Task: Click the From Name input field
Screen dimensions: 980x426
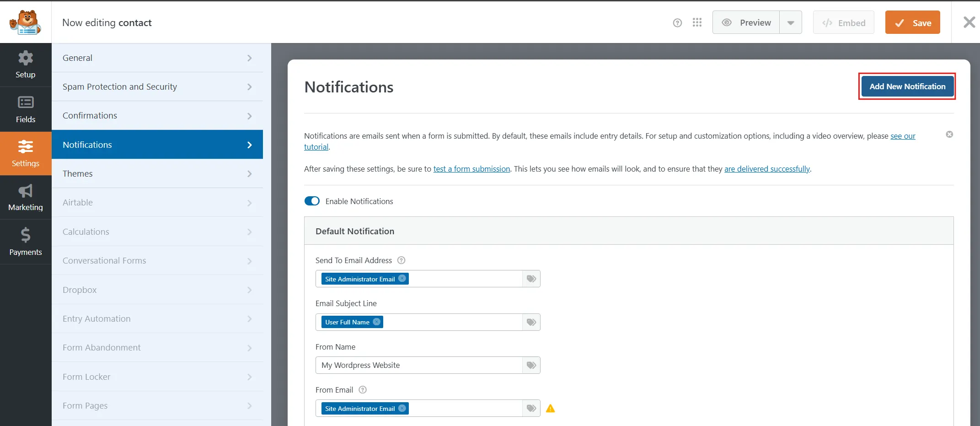Action: [x=419, y=365]
